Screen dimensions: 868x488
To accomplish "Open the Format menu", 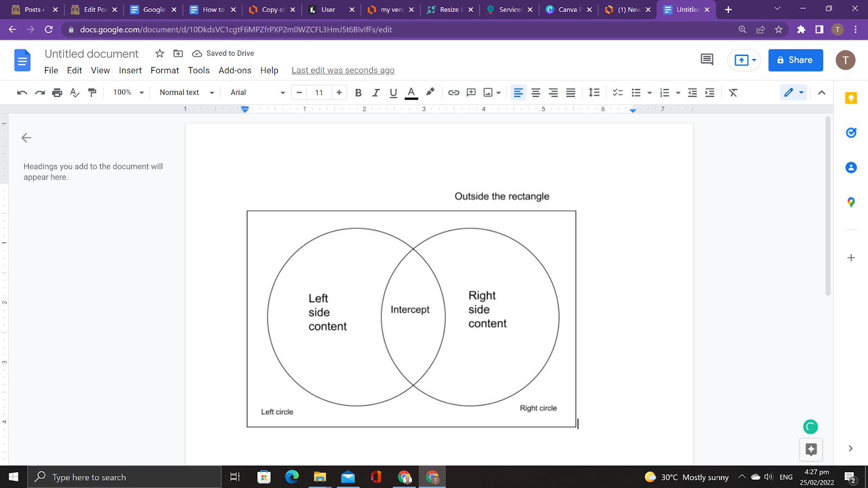I will pyautogui.click(x=164, y=70).
